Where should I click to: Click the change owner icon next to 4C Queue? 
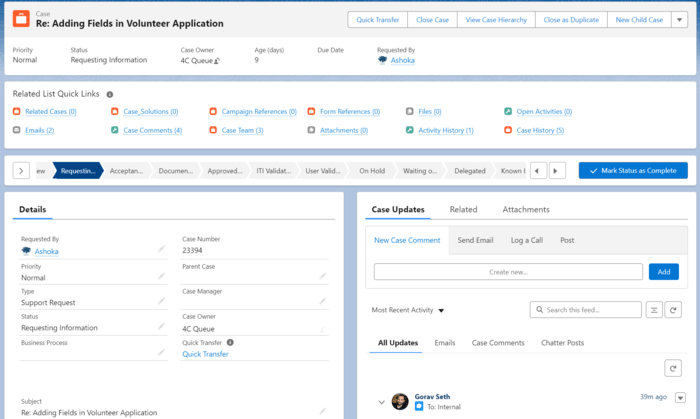click(x=217, y=61)
